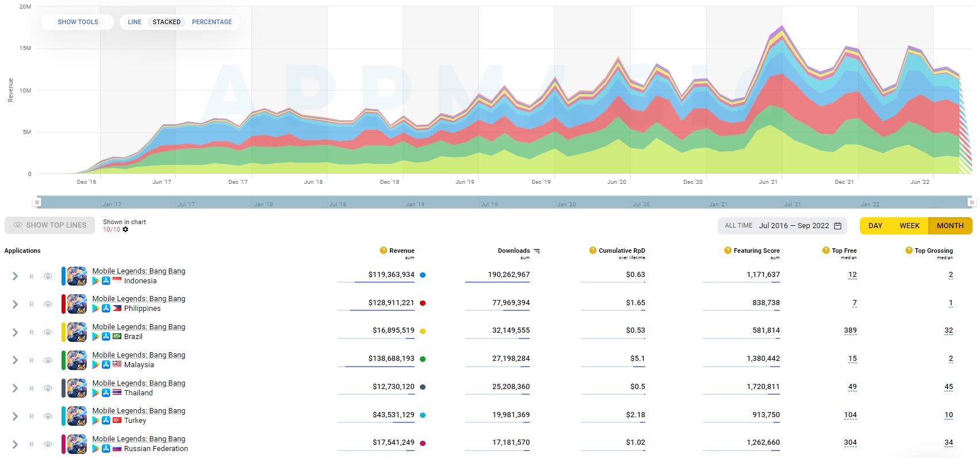Image resolution: width=980 pixels, height=458 pixels.
Task: Click the SHOW TOOLS button
Action: point(78,22)
